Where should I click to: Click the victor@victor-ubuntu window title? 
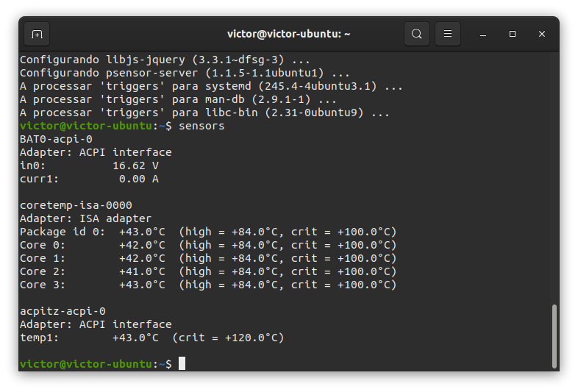point(288,34)
